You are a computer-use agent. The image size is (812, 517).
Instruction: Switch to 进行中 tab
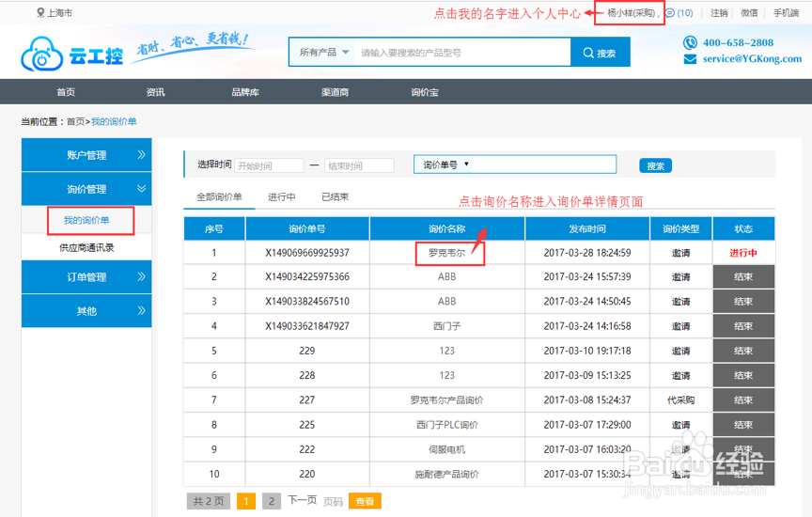tap(281, 196)
